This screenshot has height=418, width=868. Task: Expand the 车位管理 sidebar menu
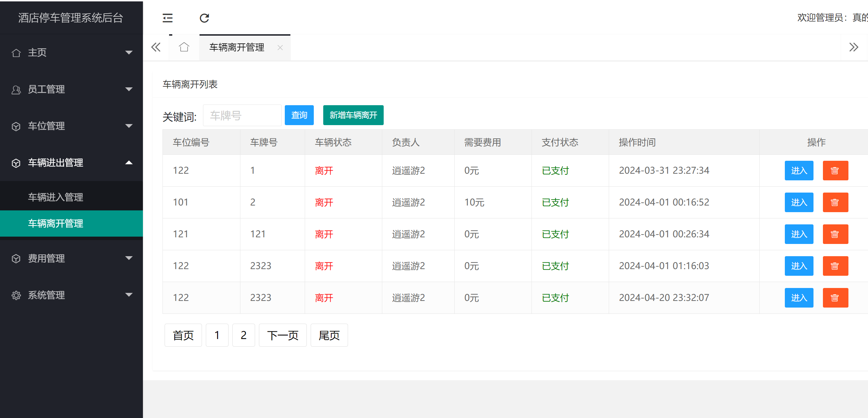click(x=71, y=126)
